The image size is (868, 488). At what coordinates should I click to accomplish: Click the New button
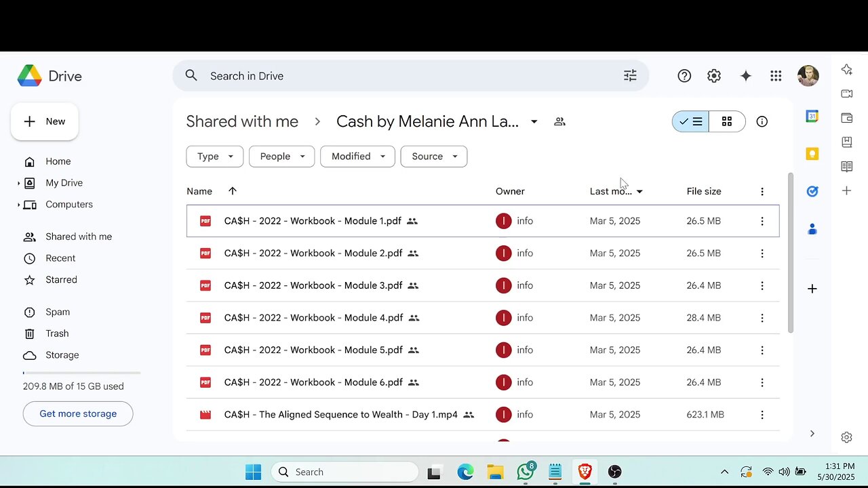[45, 121]
